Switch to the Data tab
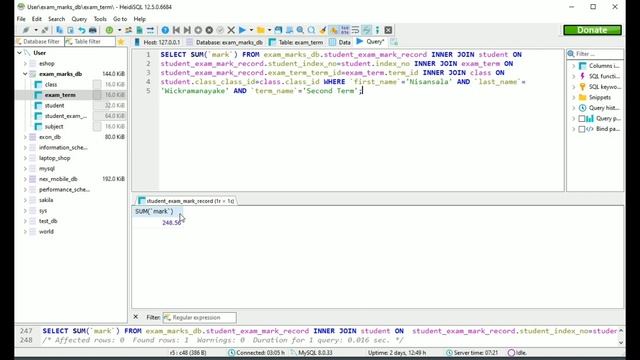Screen dimensions: 640x360 tap(340, 42)
